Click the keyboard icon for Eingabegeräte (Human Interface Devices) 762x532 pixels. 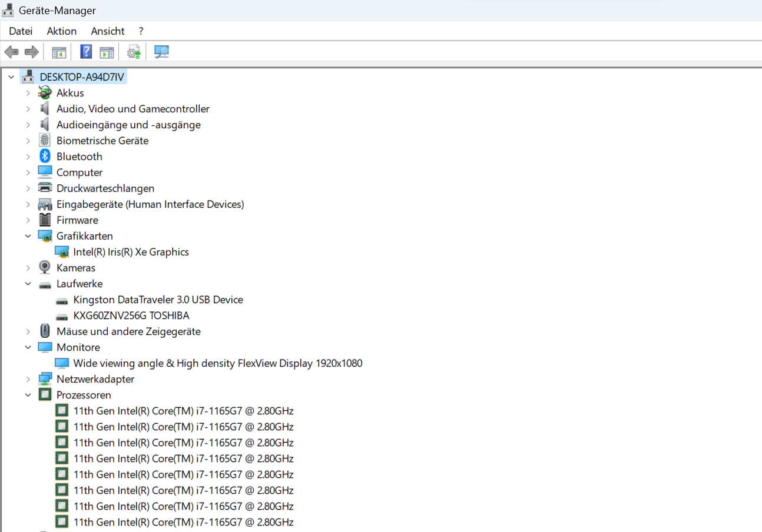[45, 204]
